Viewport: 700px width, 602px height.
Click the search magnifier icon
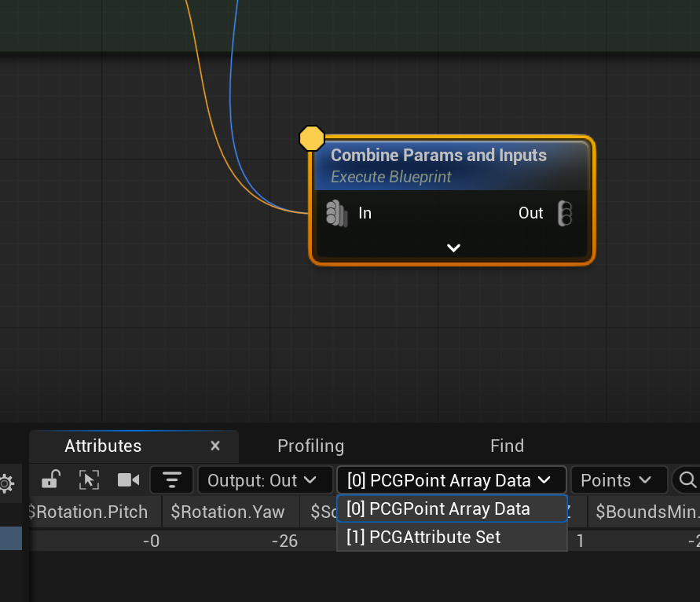point(687,479)
